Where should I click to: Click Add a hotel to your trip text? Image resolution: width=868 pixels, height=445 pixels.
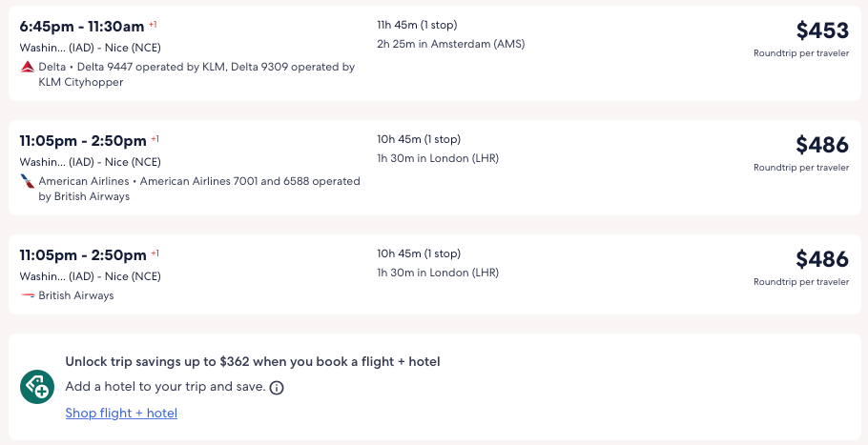tap(165, 388)
